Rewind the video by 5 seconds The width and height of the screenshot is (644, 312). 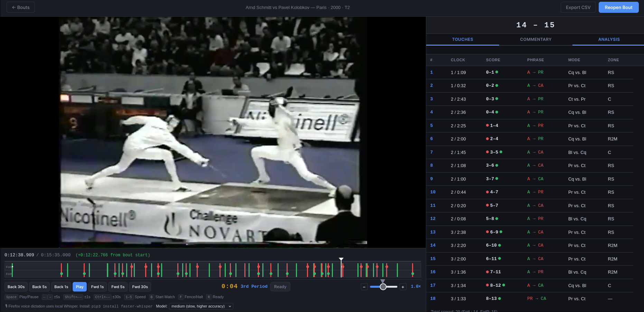coord(39,287)
